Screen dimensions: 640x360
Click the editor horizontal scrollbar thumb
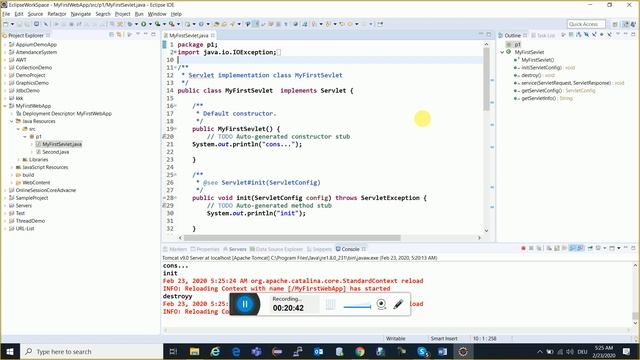(x=292, y=238)
